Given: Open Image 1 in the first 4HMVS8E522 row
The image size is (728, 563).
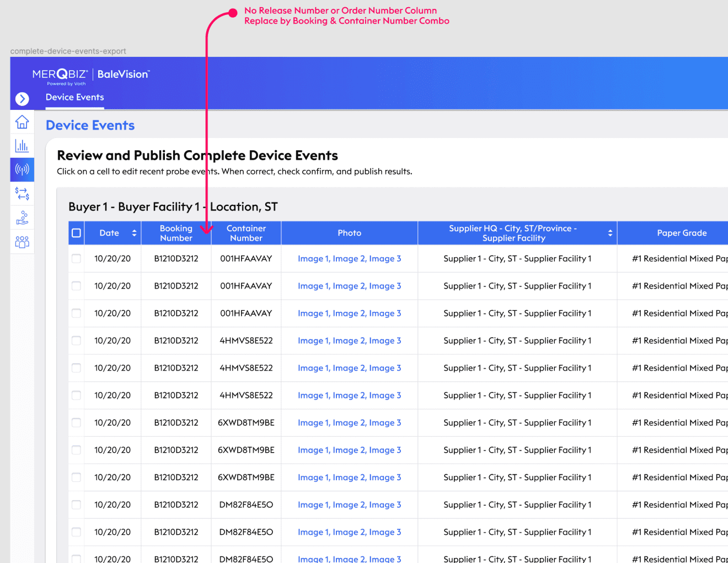Looking at the screenshot, I should point(313,341).
